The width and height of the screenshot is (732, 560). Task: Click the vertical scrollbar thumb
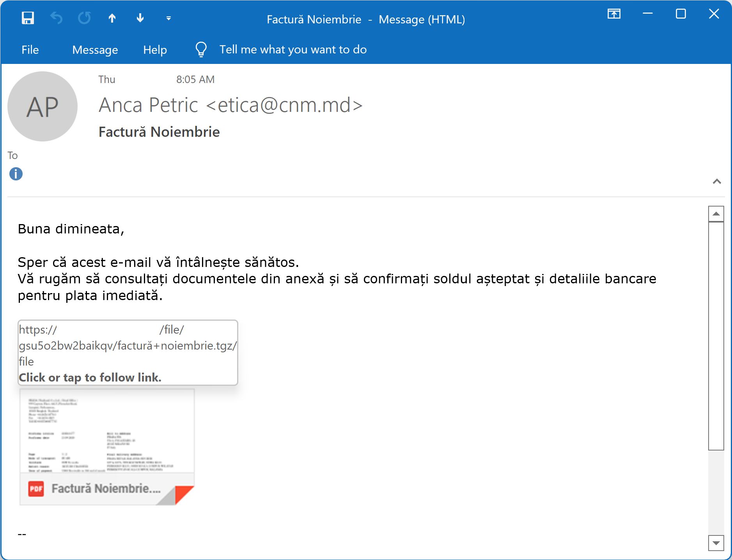click(x=716, y=336)
